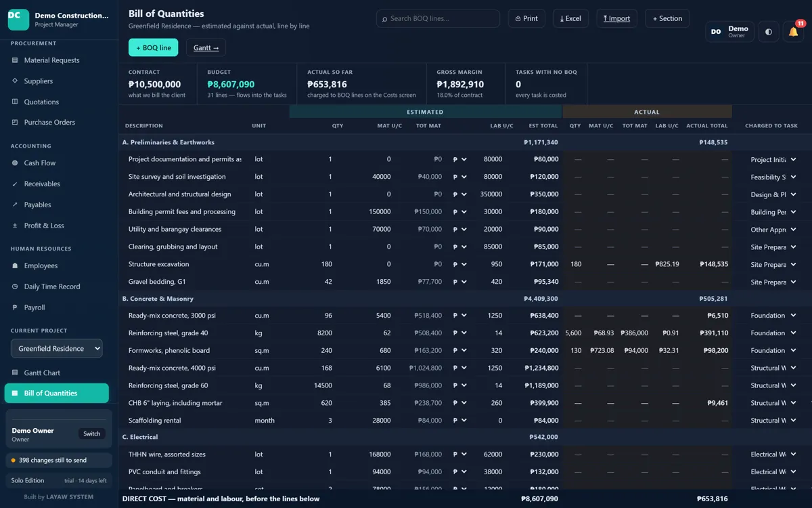Click the Daily Time Record clock icon
Viewport: 812px width, 508px height.
coord(15,287)
